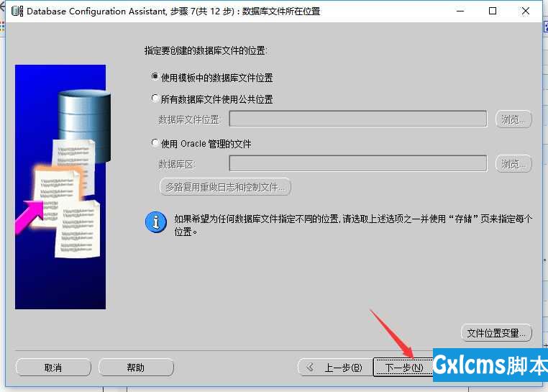Go back with 上一步(B) button
548x392 pixels.
point(335,368)
